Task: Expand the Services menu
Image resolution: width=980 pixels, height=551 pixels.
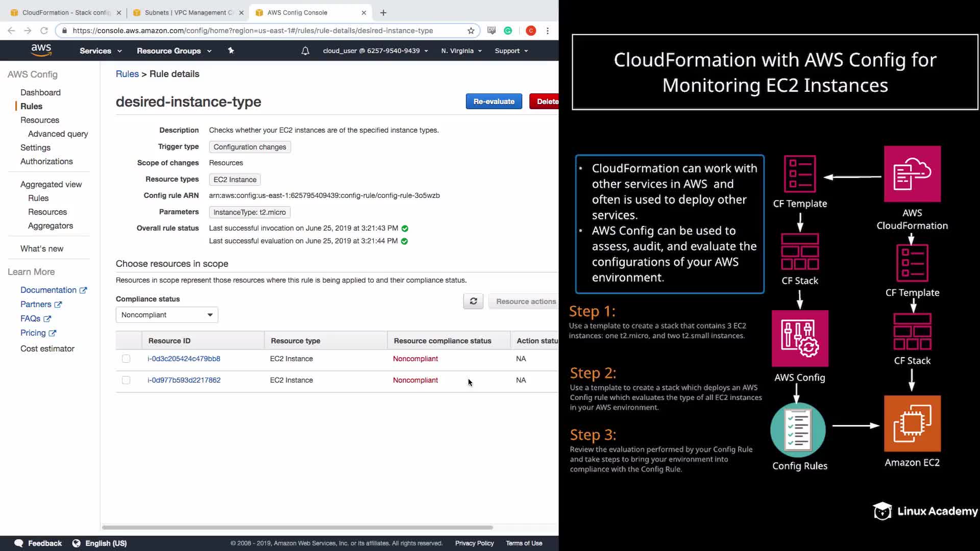Action: coord(101,51)
